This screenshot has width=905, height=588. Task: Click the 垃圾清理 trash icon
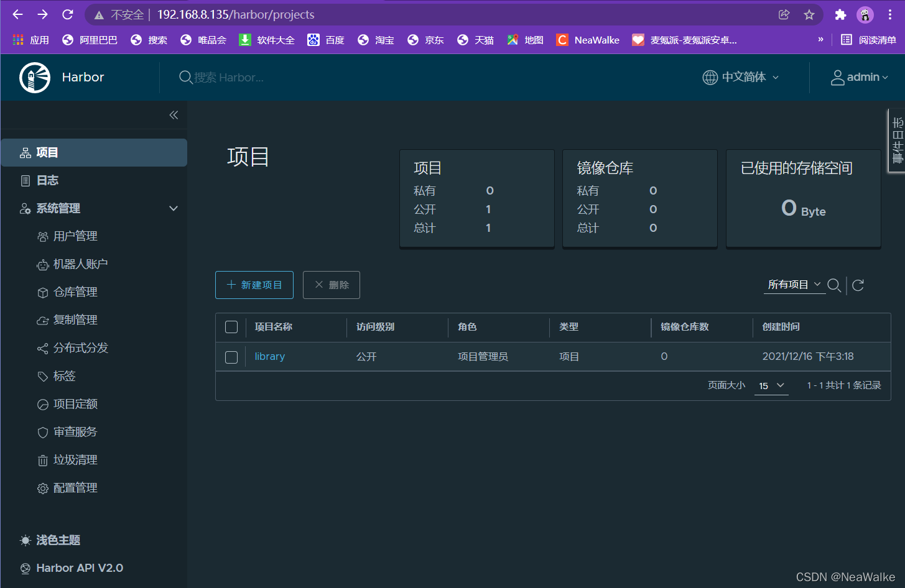pos(42,459)
